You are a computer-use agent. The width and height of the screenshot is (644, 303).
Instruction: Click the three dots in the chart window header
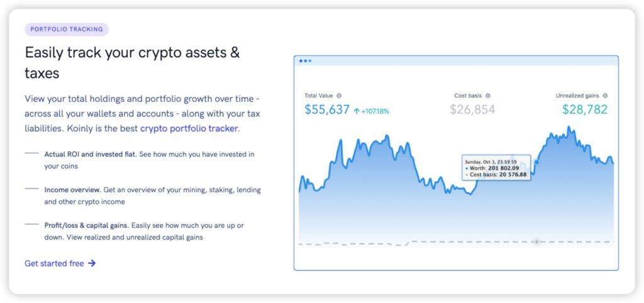[306, 61]
